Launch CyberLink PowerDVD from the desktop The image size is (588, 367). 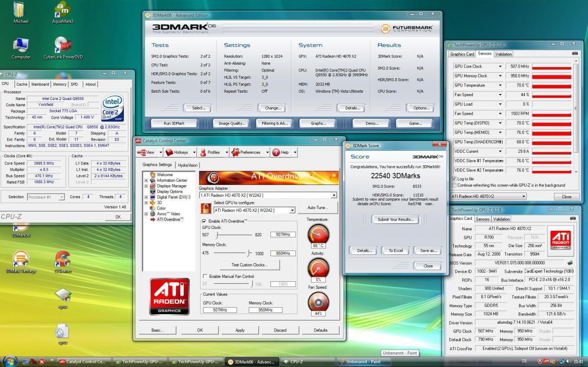(63, 48)
